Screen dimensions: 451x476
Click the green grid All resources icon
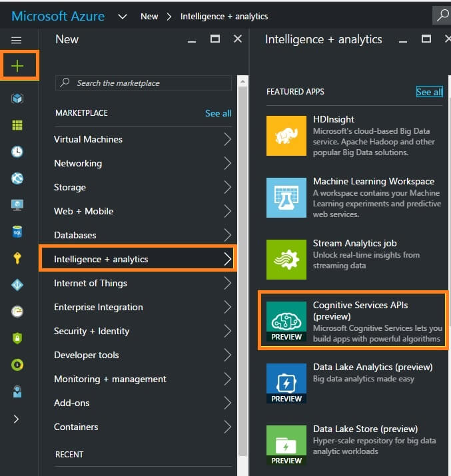(x=17, y=125)
